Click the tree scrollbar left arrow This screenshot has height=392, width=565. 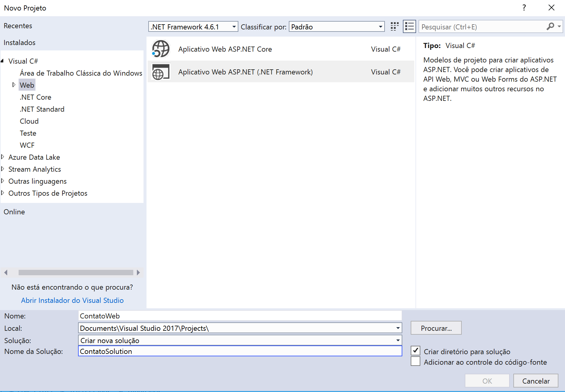point(6,272)
